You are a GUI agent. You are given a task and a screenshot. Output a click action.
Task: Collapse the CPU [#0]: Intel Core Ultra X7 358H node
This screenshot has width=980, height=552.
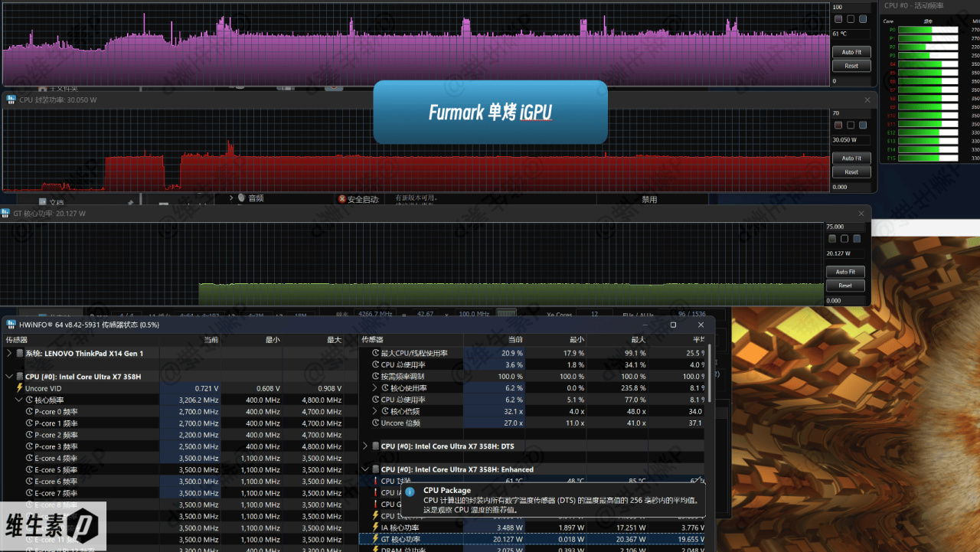pyautogui.click(x=9, y=377)
